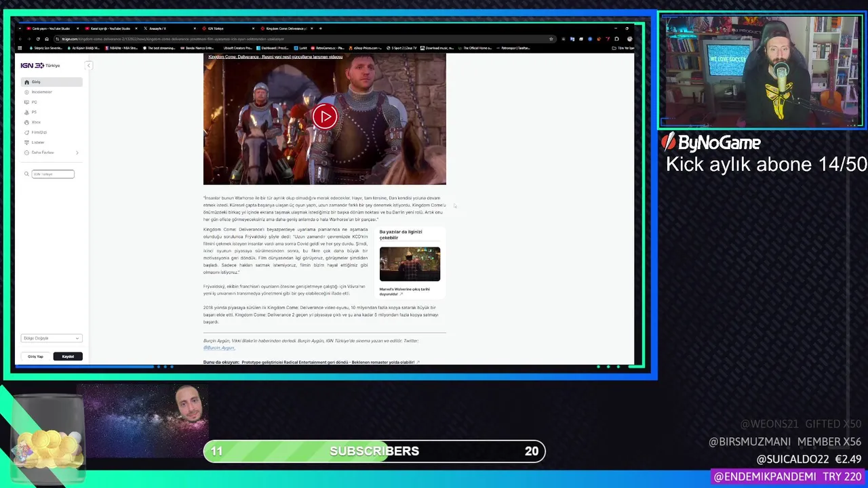868x488 pixels.
Task: Open the RetroGames.cc bookmark
Action: [x=328, y=48]
